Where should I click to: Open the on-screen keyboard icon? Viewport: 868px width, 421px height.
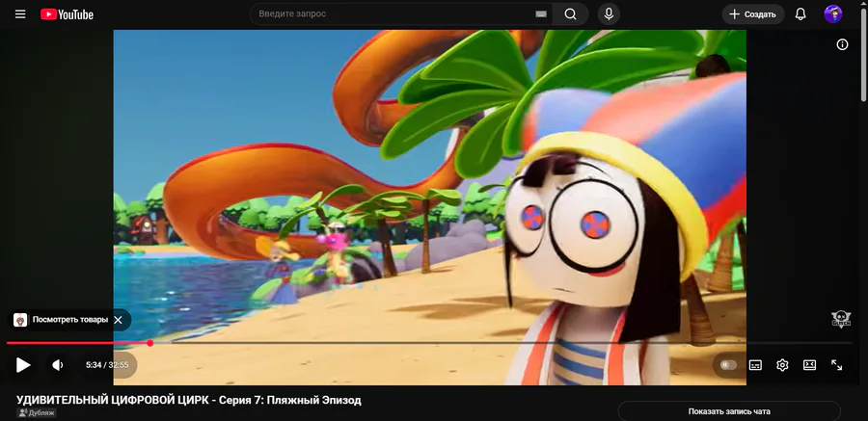tap(541, 14)
